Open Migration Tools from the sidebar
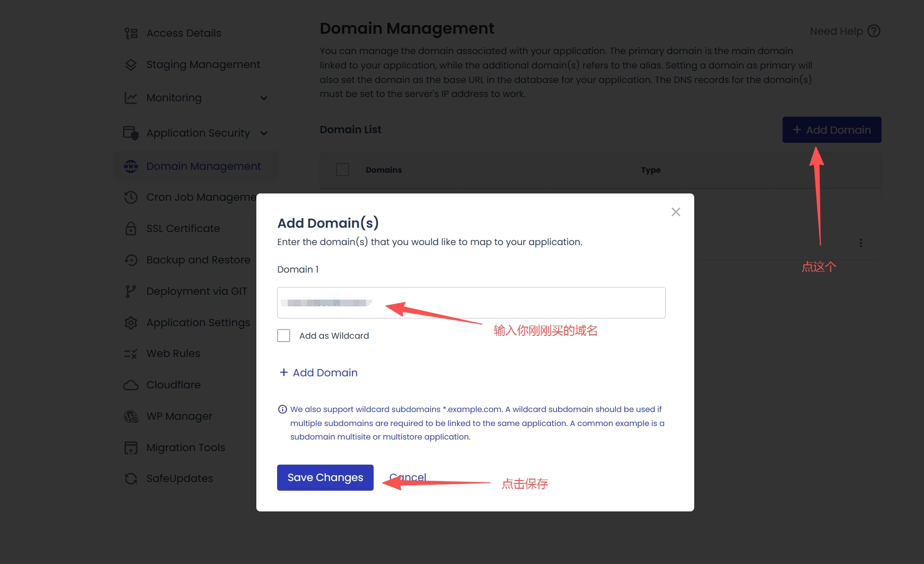Image resolution: width=924 pixels, height=564 pixels. (x=185, y=448)
